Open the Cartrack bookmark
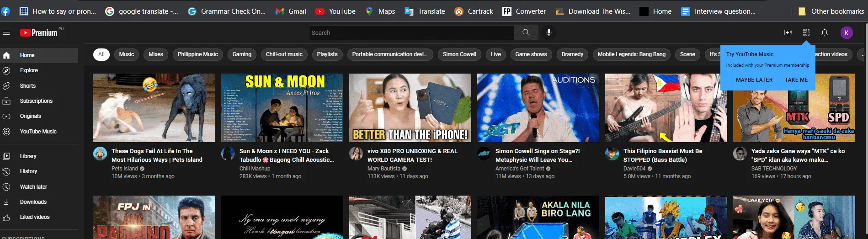Screen dimensions: 868x239 click(x=474, y=11)
